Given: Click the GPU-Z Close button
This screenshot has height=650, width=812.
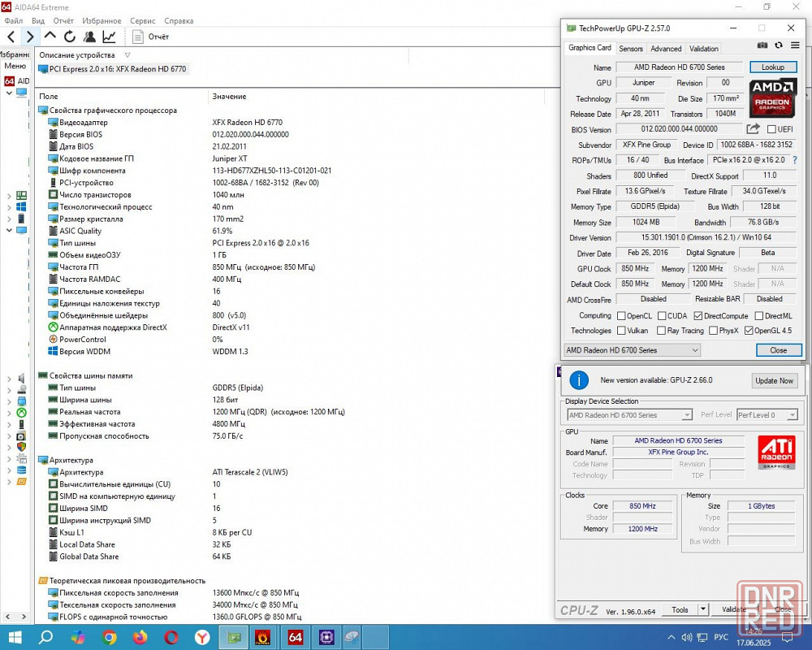Looking at the screenshot, I should pyautogui.click(x=779, y=350).
